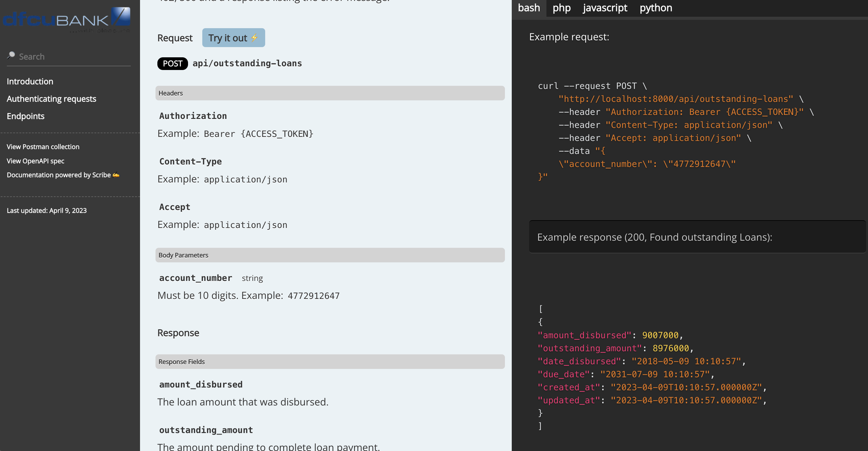The height and width of the screenshot is (451, 868).
Task: Switch to the python code tab
Action: [656, 8]
